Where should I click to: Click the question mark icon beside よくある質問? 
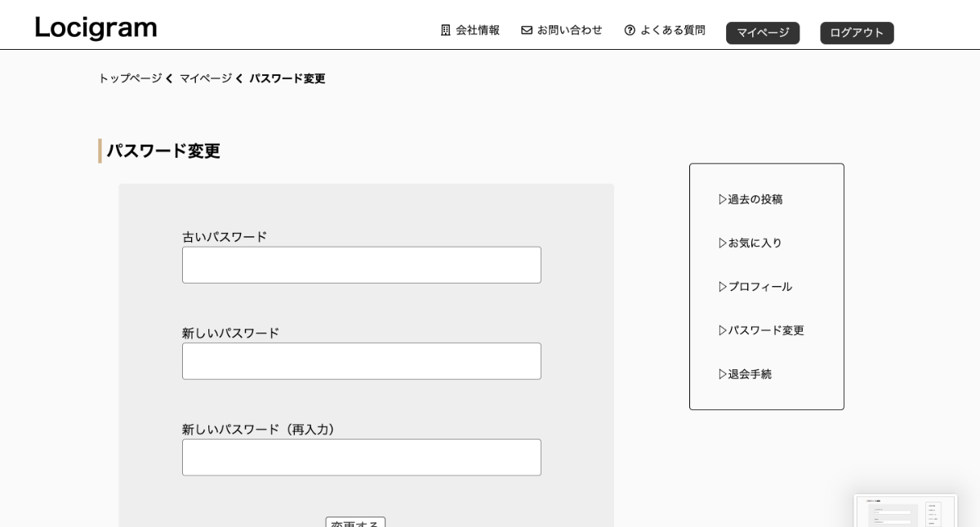tap(630, 30)
